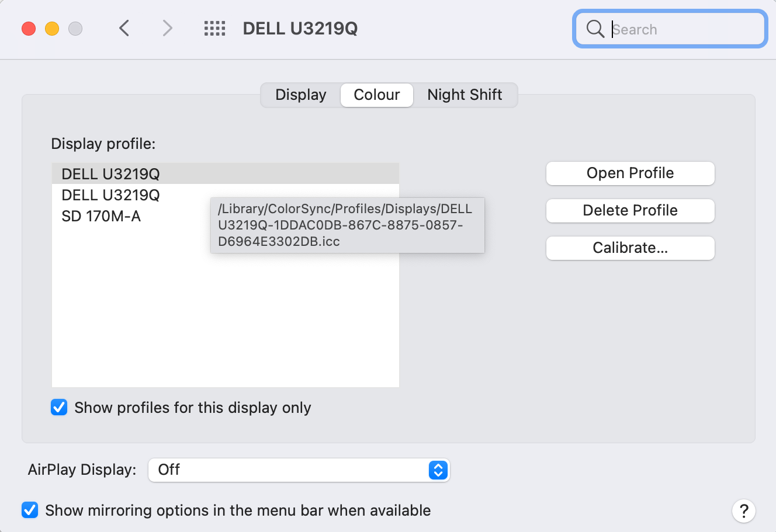The width and height of the screenshot is (776, 532).
Task: Minimize the window with the yellow button
Action: click(52, 28)
